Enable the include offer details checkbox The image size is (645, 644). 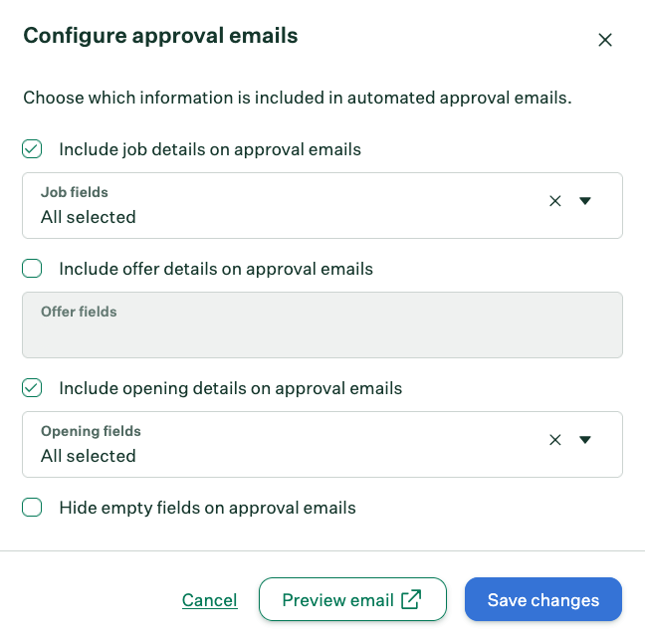(33, 269)
